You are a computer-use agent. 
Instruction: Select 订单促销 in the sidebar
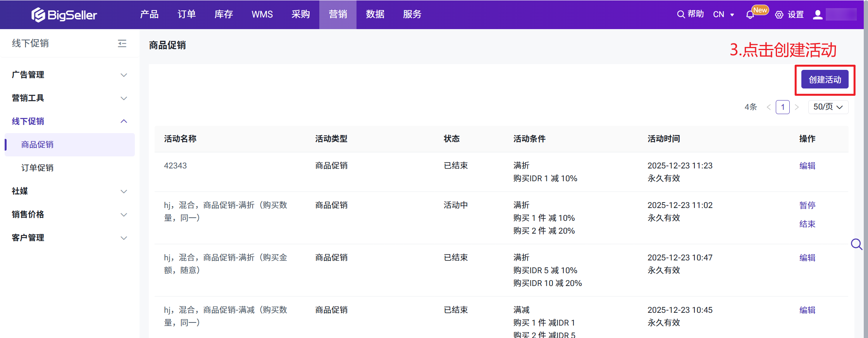click(x=37, y=168)
